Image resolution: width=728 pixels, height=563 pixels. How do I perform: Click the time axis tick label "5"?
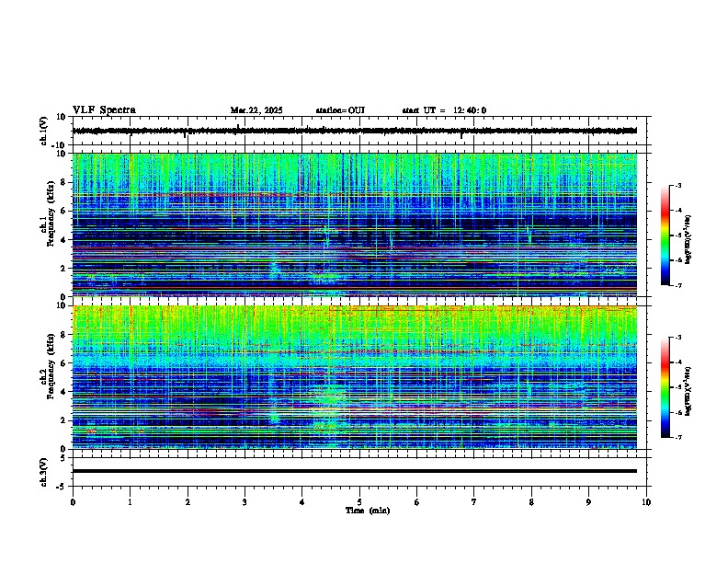point(359,502)
